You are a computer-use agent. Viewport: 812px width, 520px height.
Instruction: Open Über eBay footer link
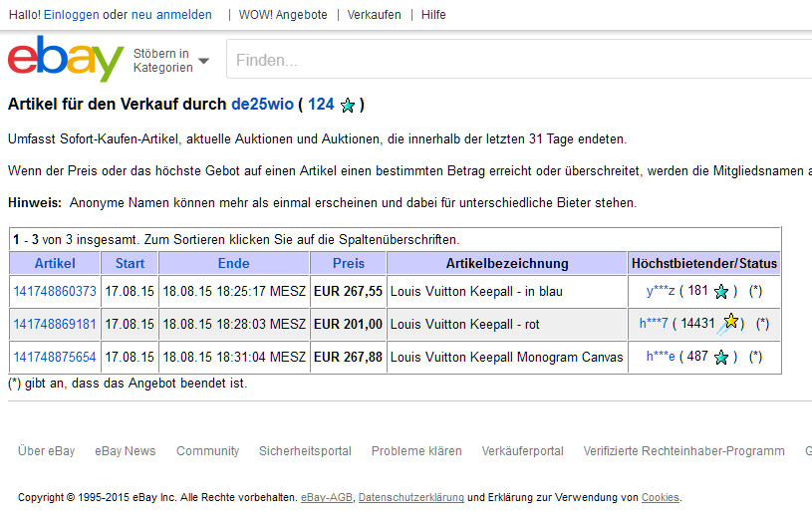[x=47, y=450]
